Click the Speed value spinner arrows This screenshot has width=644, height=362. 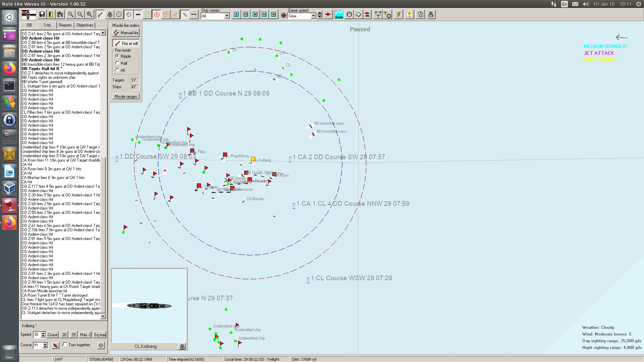point(43,335)
